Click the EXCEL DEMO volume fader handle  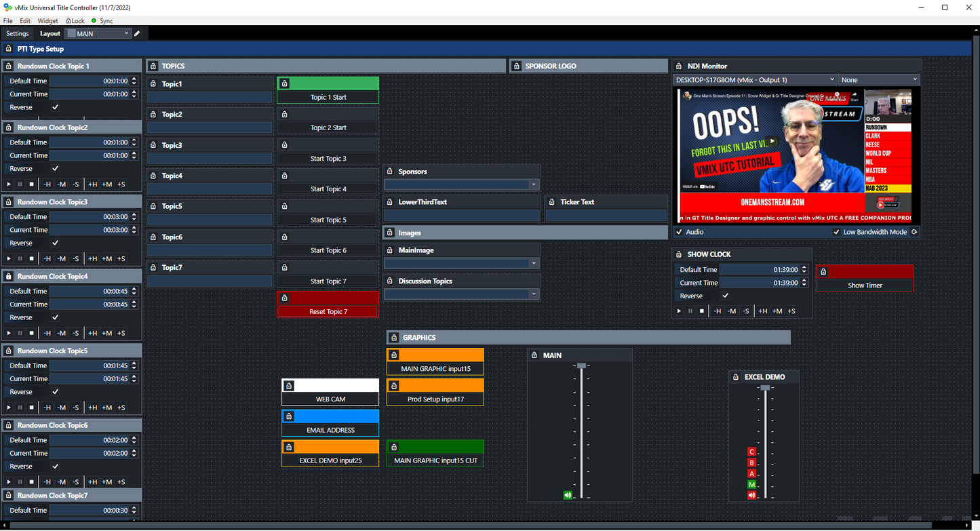[765, 387]
